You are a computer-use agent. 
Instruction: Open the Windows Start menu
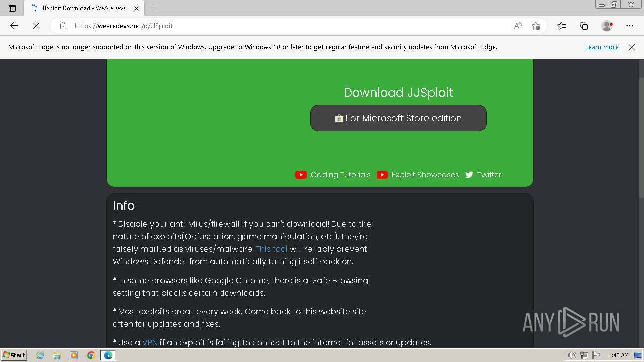[14, 355]
